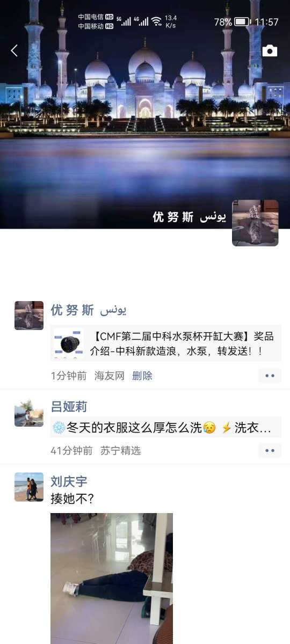Open the camera icon to post

[270, 51]
